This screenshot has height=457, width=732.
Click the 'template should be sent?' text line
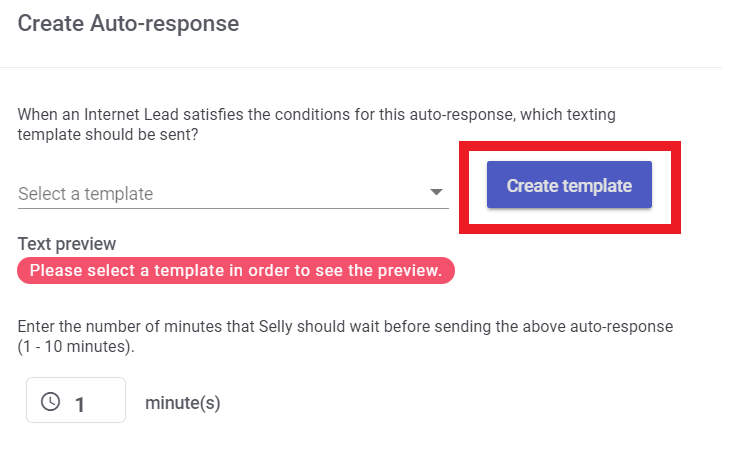[x=109, y=136]
